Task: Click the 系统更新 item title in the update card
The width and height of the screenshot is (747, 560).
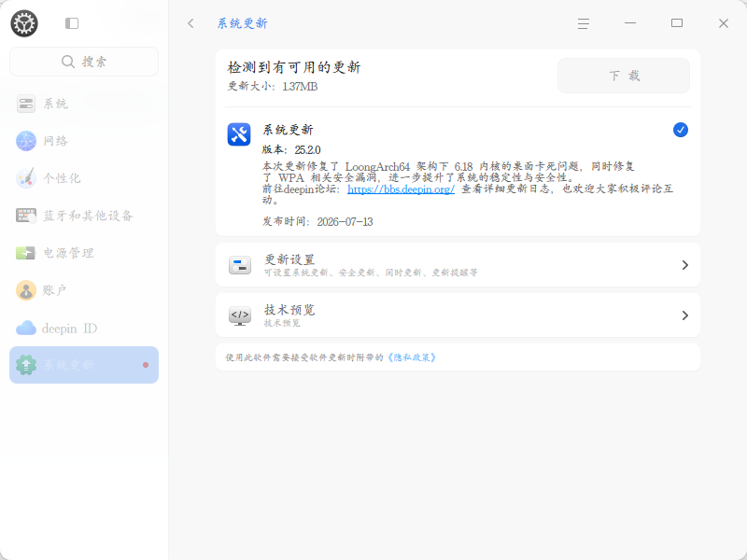Action: point(288,130)
